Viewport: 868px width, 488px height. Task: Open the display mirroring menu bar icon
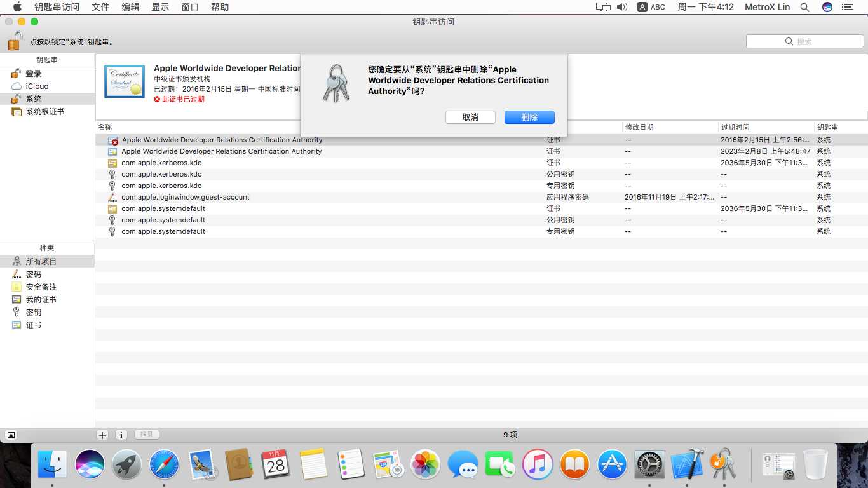603,7
